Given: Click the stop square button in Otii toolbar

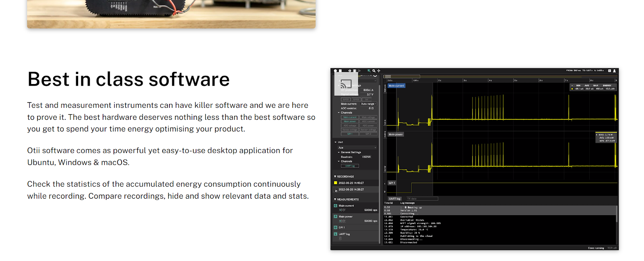Looking at the screenshot, I should pos(340,71).
